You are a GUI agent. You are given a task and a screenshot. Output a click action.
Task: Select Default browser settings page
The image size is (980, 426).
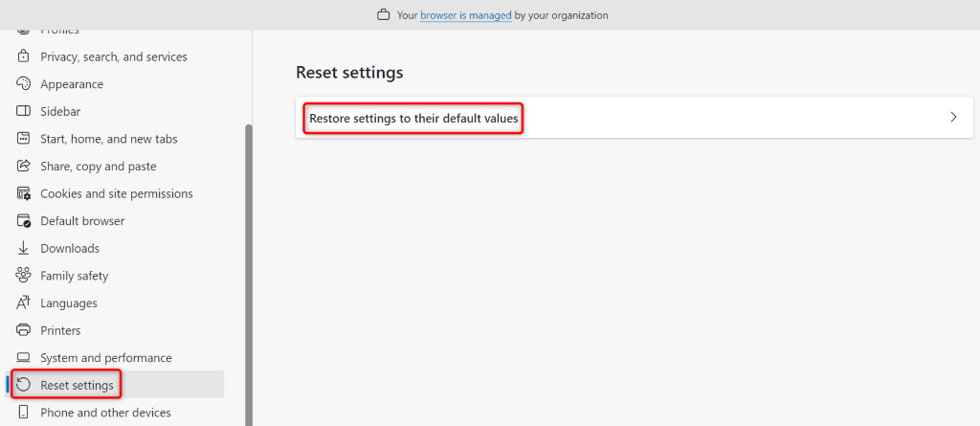[x=82, y=221]
